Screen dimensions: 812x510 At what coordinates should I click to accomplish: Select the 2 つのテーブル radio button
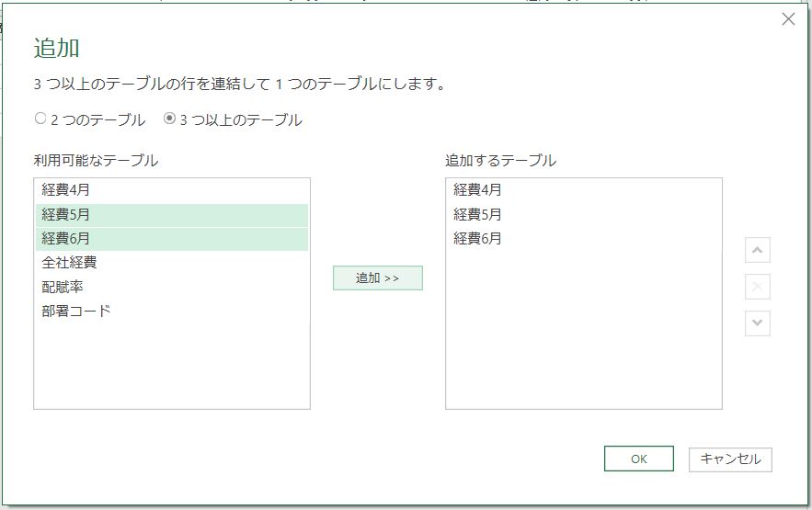[40, 119]
